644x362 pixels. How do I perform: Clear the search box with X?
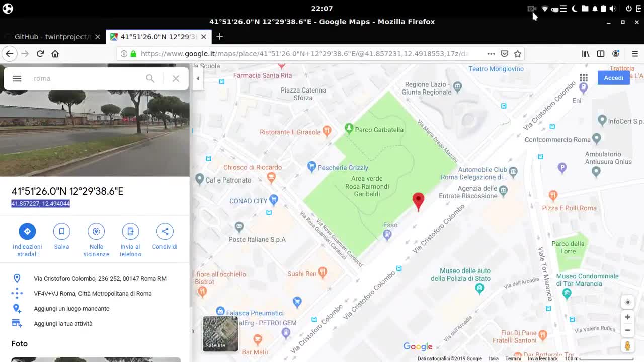point(176,78)
